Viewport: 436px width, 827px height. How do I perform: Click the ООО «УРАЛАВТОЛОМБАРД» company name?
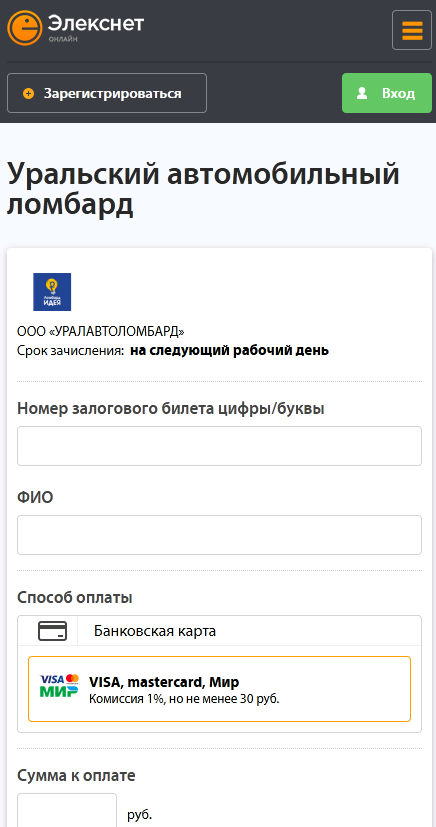[x=101, y=332]
